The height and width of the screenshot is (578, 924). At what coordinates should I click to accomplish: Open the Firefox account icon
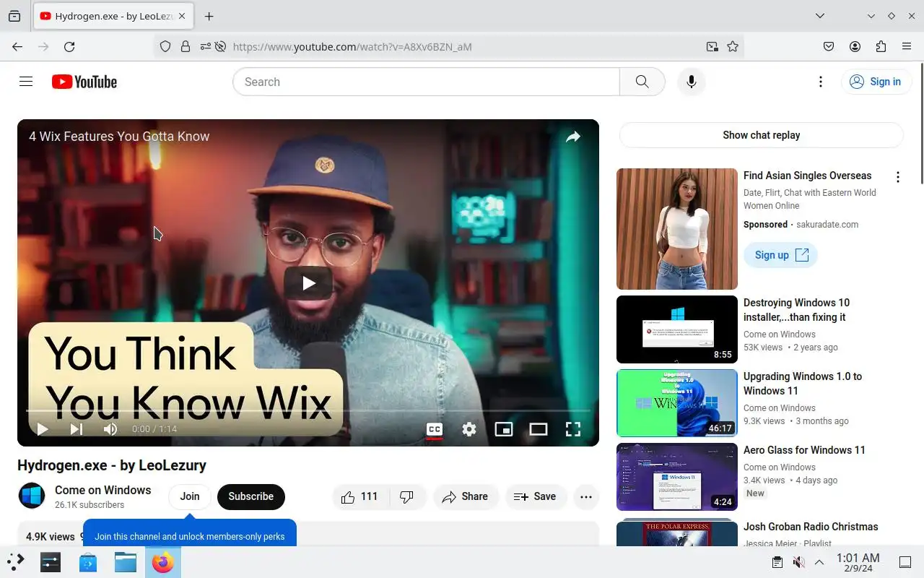tap(855, 46)
